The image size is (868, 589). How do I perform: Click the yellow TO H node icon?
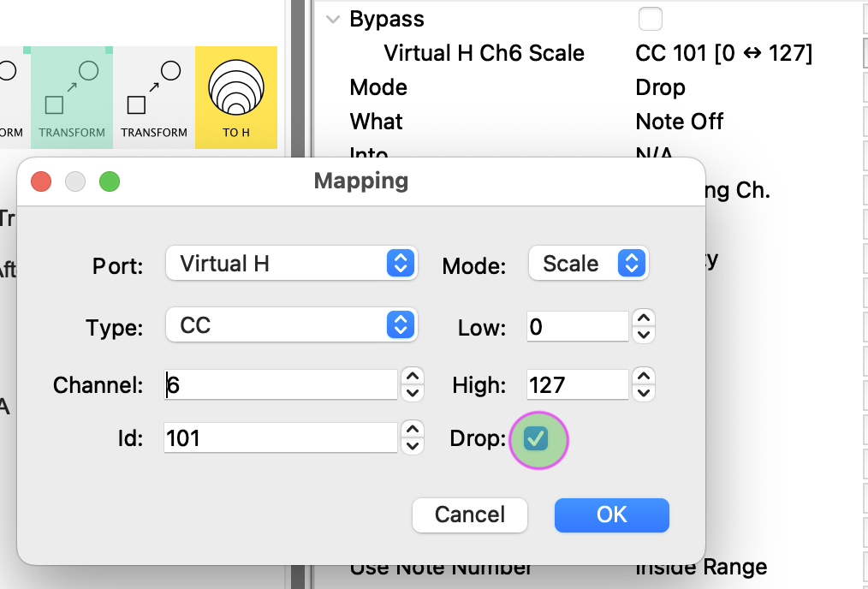(x=236, y=96)
